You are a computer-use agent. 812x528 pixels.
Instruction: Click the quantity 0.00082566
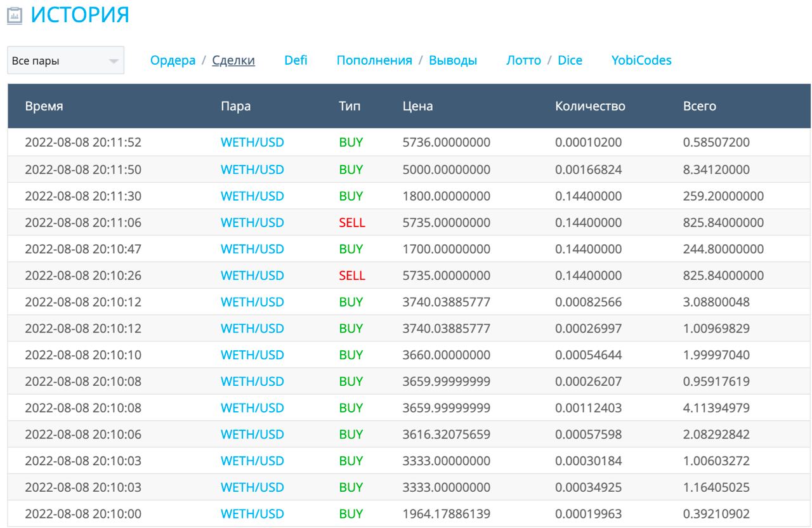pos(588,301)
